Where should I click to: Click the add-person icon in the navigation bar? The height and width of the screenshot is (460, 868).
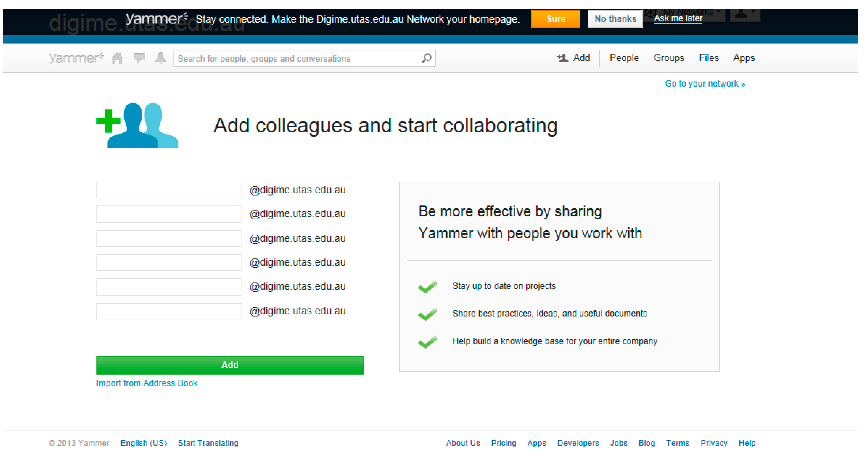tap(562, 58)
